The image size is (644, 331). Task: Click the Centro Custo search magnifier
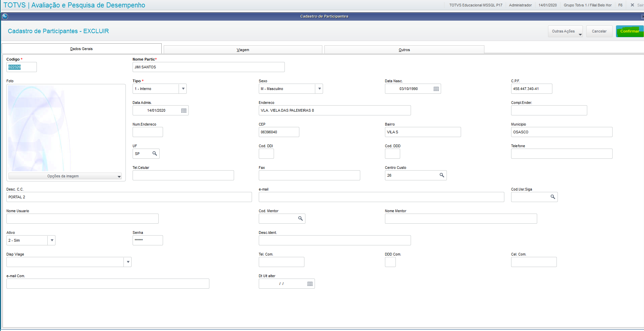(x=442, y=175)
